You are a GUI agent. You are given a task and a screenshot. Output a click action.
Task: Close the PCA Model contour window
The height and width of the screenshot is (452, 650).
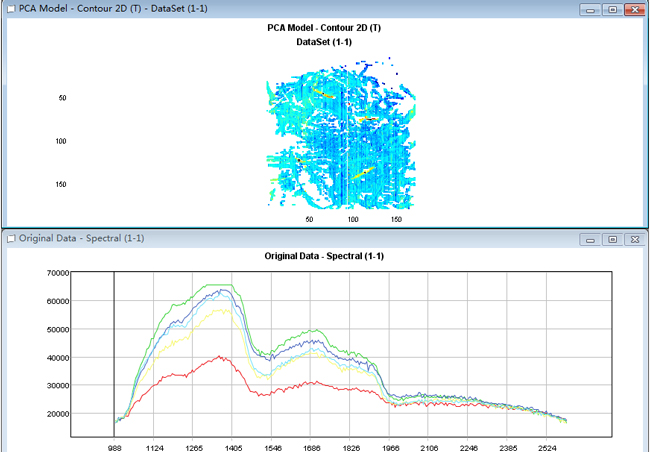[x=634, y=8]
